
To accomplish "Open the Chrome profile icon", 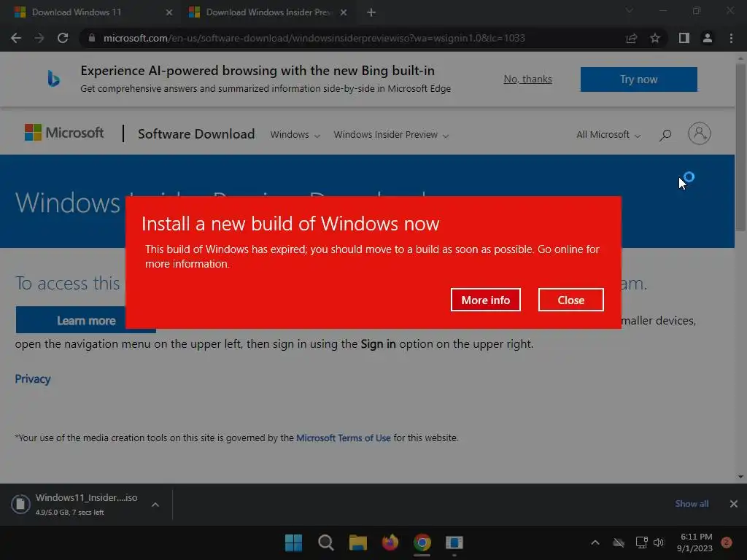I will point(708,38).
